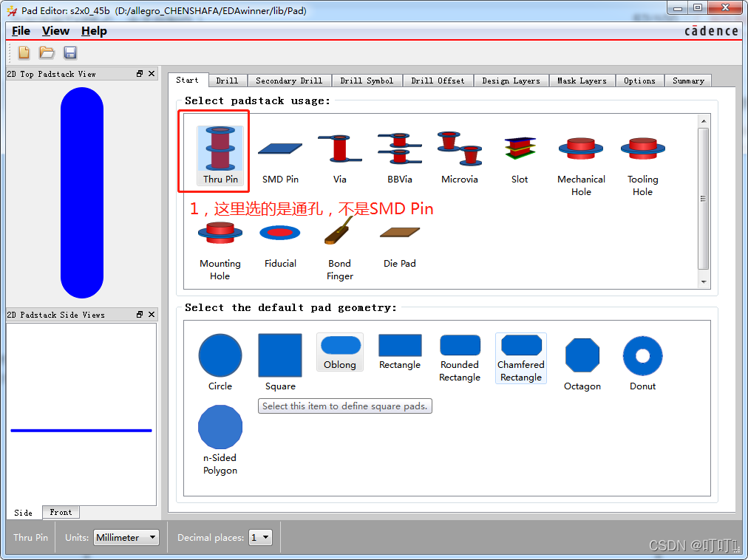Select the Bond Finger usage
This screenshot has width=748, height=560.
pos(340,248)
